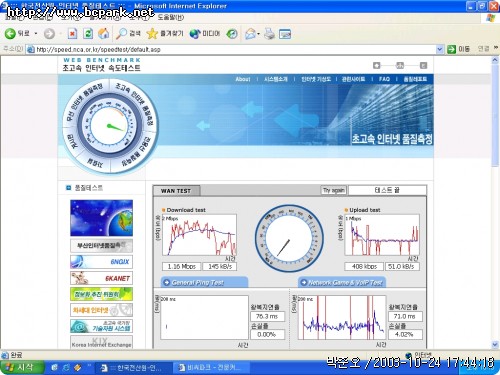Click the History icon in toolbar
Image resolution: width=500 pixels, height=375 pixels.
[x=232, y=34]
